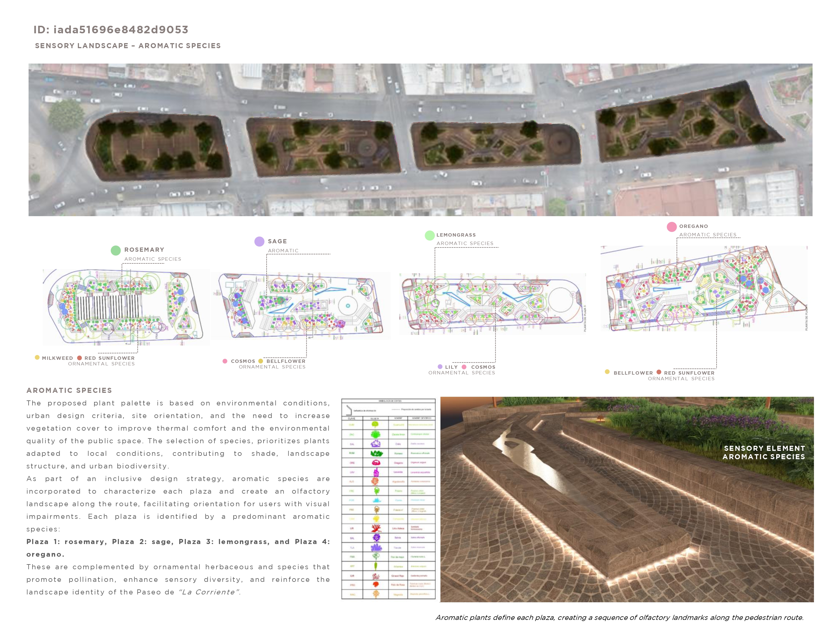Click the light green Lemongrass dot
This screenshot has width=840, height=630.
(x=430, y=235)
